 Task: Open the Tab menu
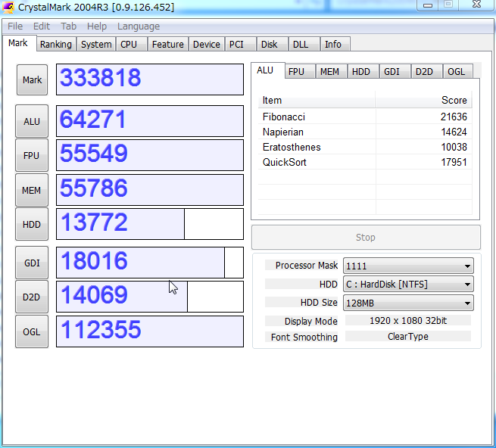coord(69,26)
